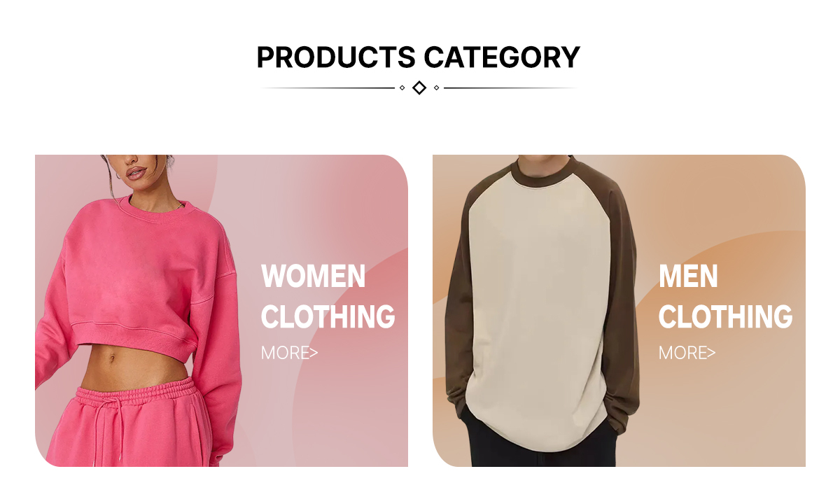
Task: Open the cream raglan shirt image
Action: pos(542,294)
